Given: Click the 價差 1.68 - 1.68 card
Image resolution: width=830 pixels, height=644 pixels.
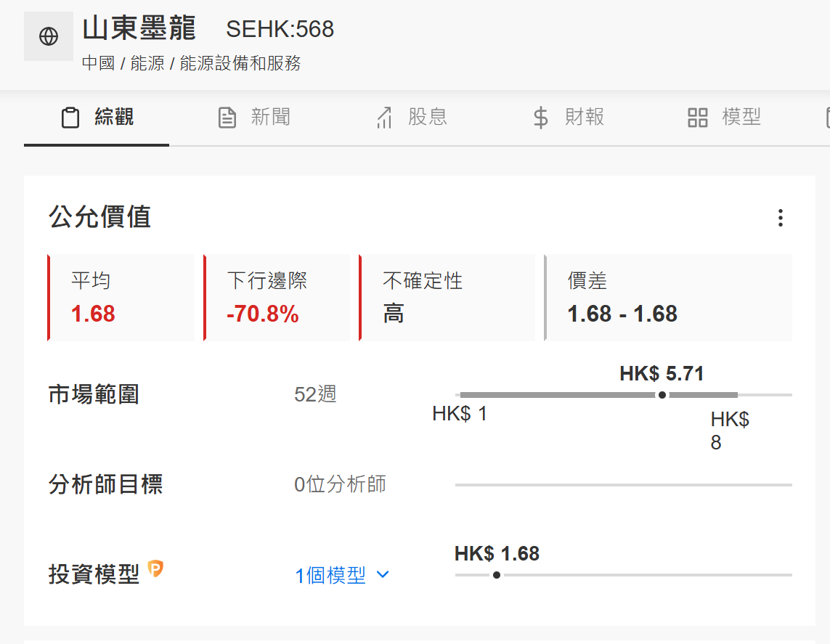Looking at the screenshot, I should click(x=668, y=298).
